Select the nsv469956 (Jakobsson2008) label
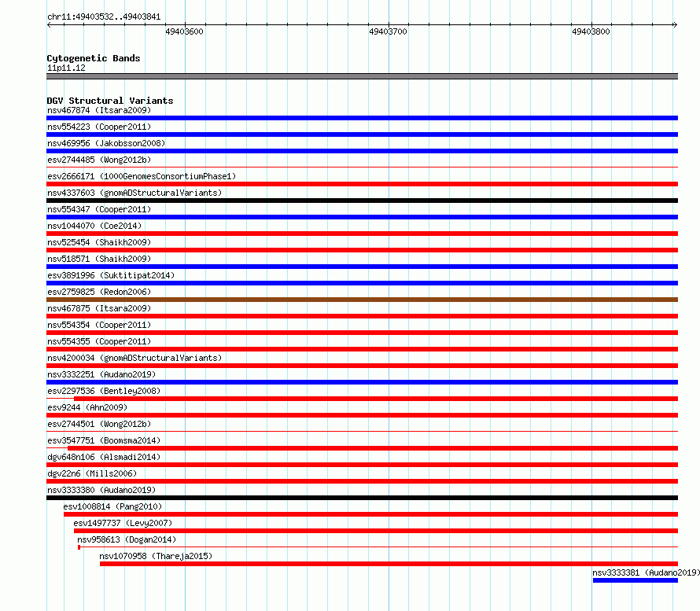Image resolution: width=700 pixels, height=611 pixels. click(106, 143)
